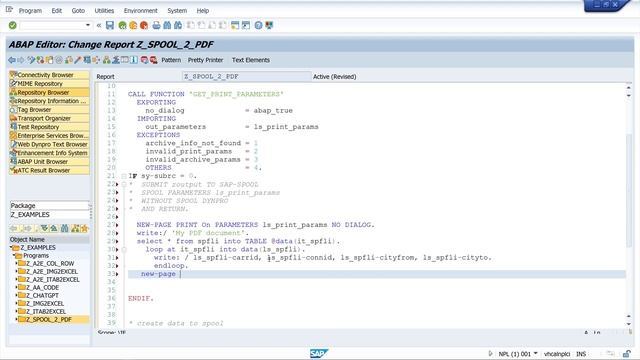Click the red Cancel icon
This screenshot has height=360, width=640.
click(144, 25)
